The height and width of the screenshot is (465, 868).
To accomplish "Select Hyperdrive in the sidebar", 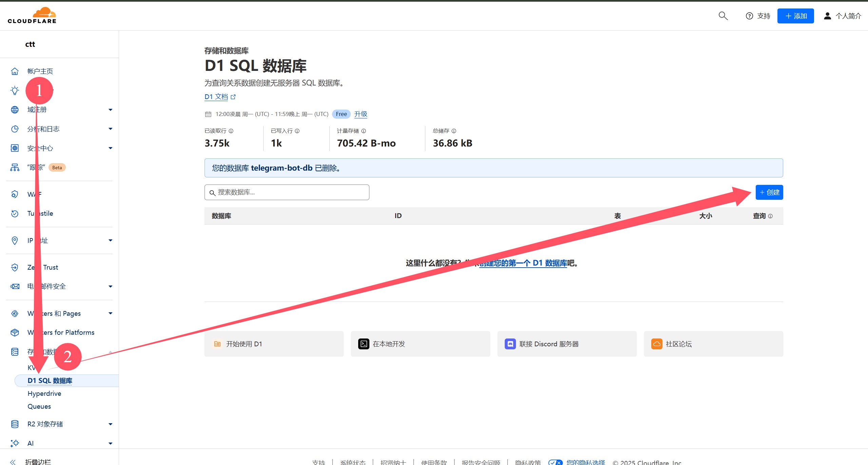I will coord(44,393).
